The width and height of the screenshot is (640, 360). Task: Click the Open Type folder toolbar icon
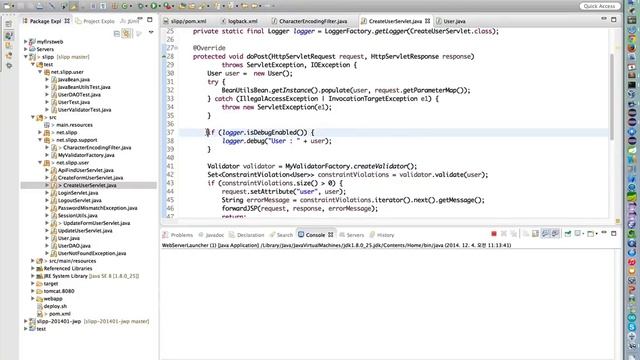tap(182, 6)
